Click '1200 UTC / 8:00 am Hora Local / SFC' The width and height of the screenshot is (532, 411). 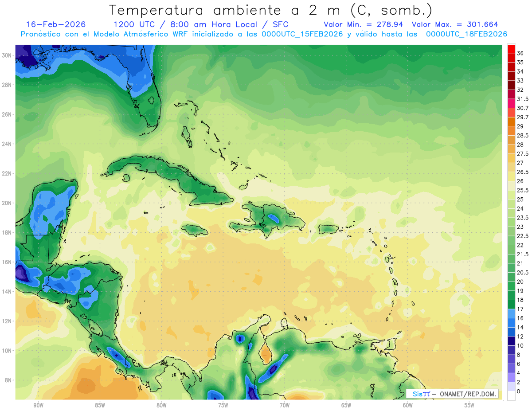pos(201,24)
